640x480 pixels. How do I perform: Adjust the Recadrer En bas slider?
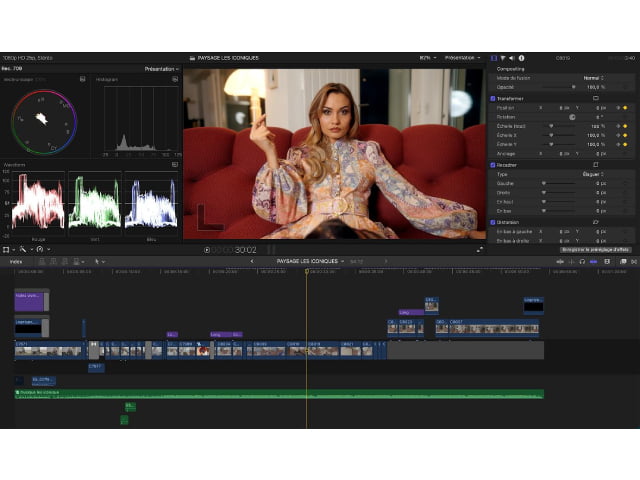pos(559,211)
